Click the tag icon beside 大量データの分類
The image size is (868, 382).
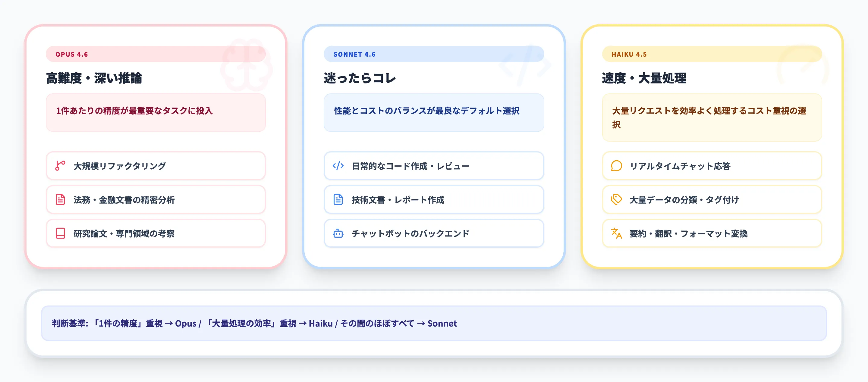pos(616,199)
